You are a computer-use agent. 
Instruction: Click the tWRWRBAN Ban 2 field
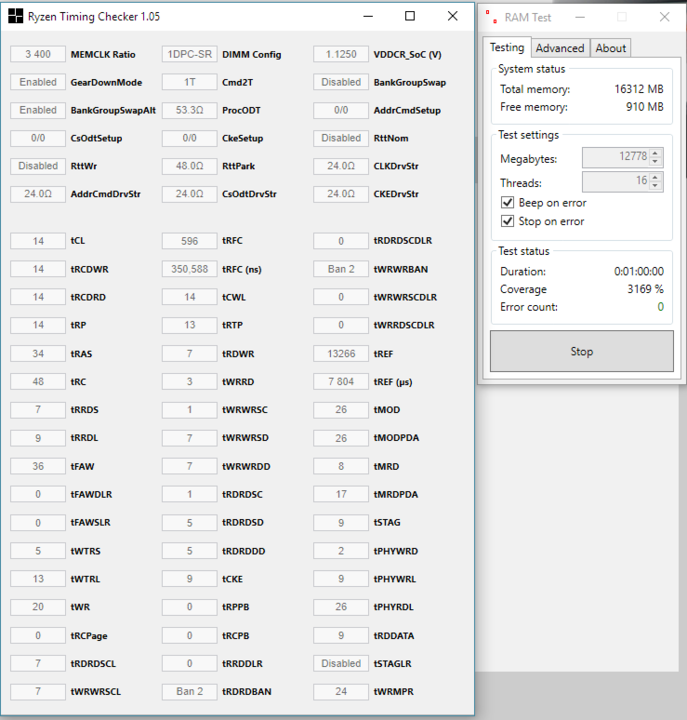341,269
